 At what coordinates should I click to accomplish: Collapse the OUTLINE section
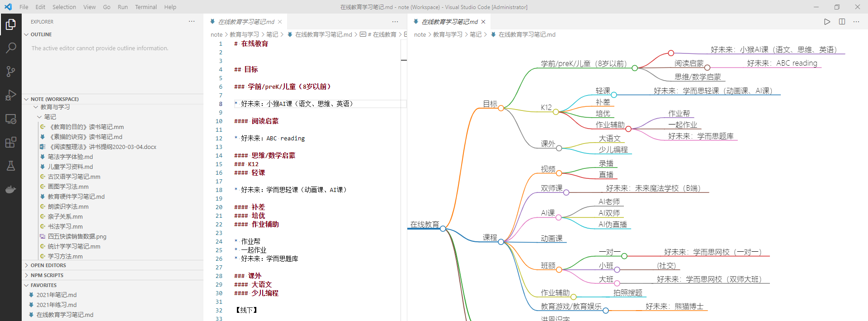(113, 34)
